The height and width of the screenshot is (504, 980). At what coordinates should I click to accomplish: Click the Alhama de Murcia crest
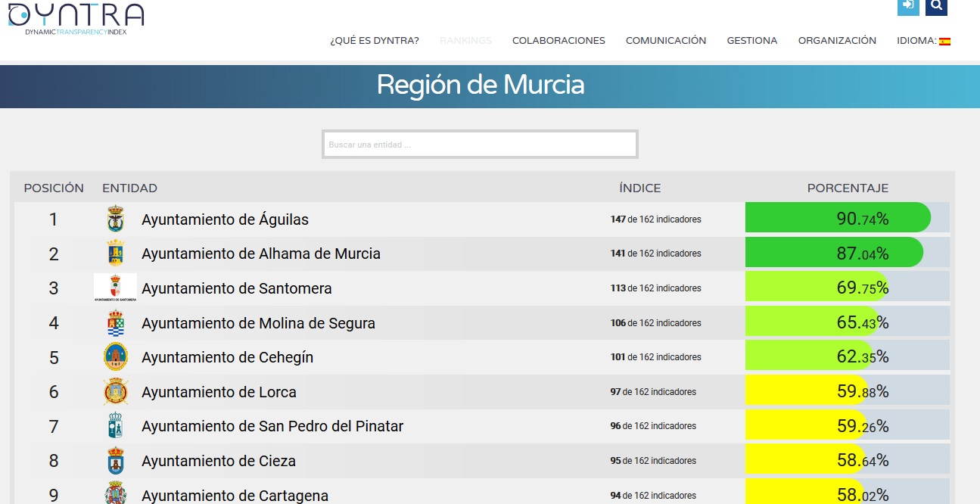pyautogui.click(x=115, y=254)
